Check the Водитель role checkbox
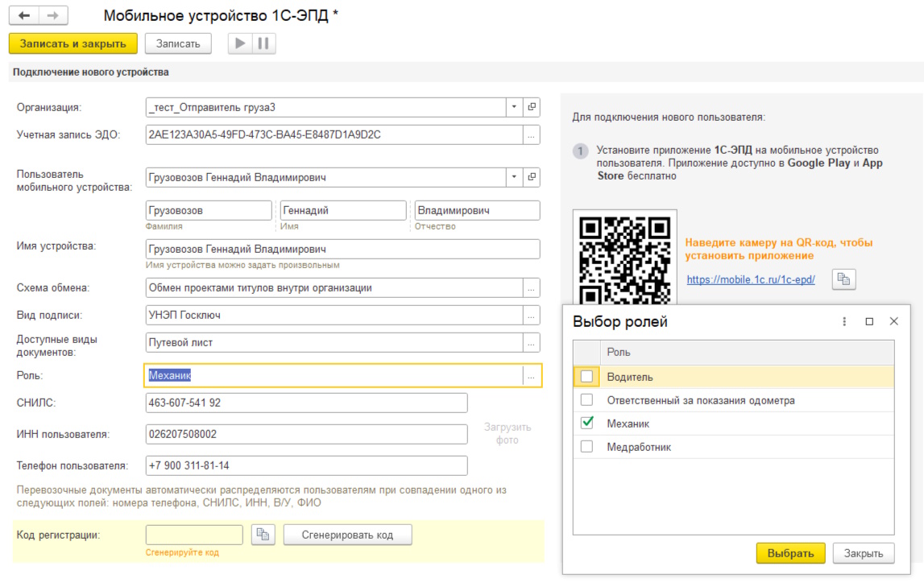The image size is (924, 587). click(x=586, y=376)
